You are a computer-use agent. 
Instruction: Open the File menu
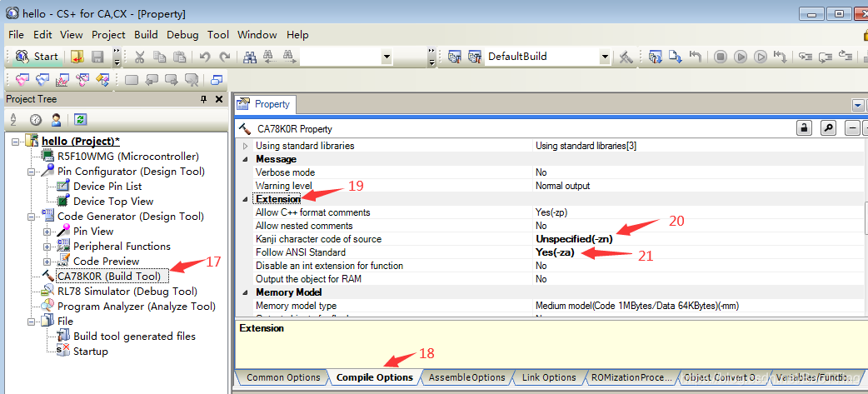click(x=16, y=34)
